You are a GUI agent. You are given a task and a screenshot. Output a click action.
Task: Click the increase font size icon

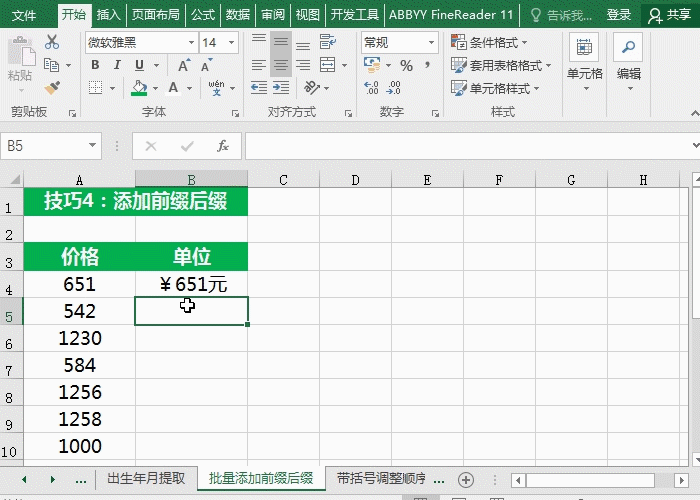tap(183, 66)
